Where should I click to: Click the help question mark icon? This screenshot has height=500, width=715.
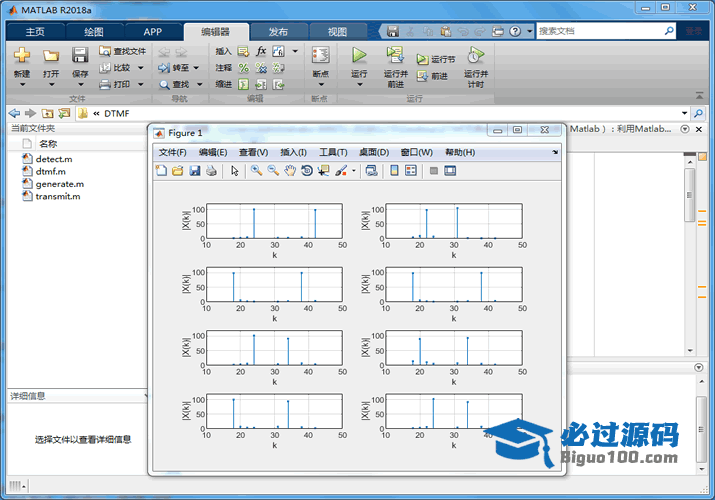tap(515, 31)
